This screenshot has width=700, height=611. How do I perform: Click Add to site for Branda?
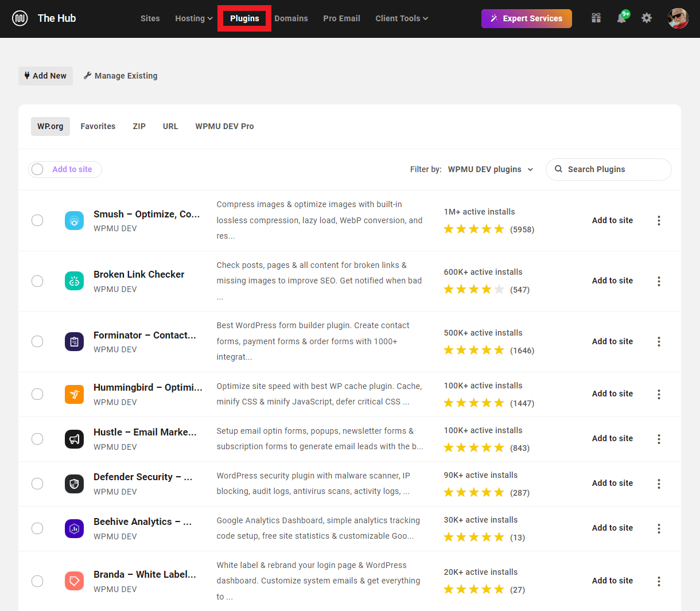pos(612,581)
